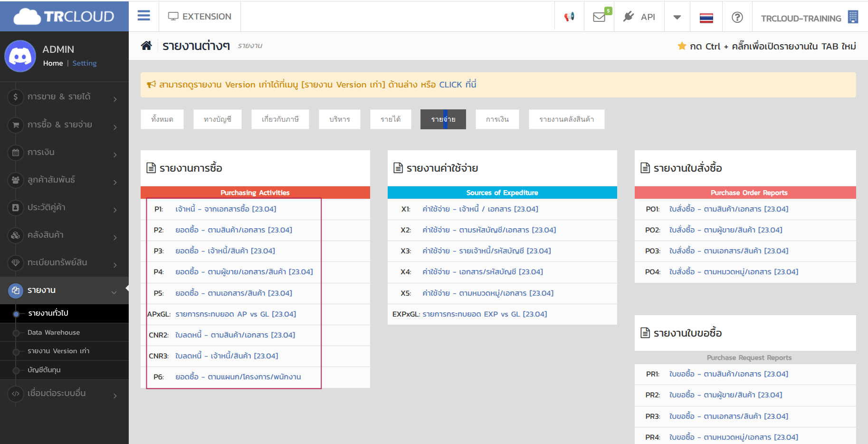Viewport: 868px width, 444px height.
Task: Click the home icon in breadcrumb
Action: point(146,46)
